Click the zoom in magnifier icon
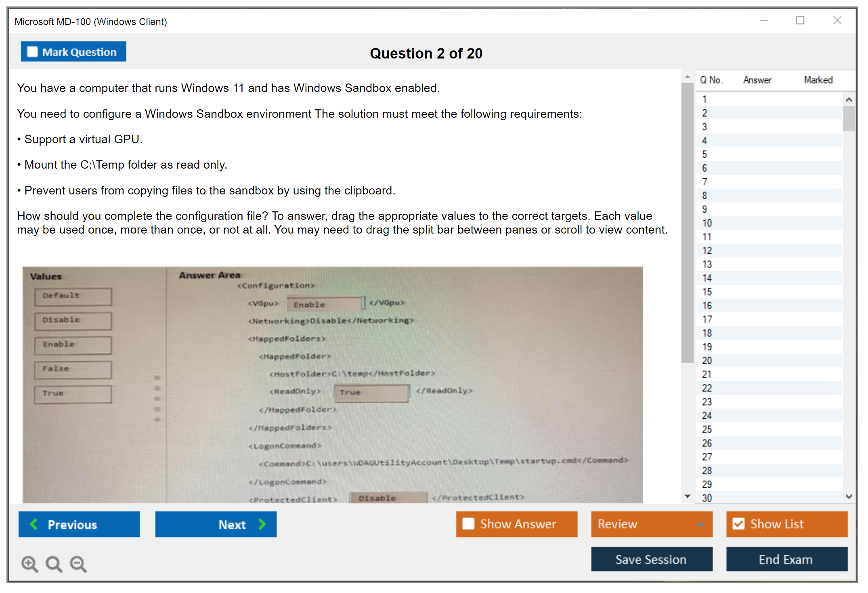Screen dimensions: 868x593 [x=29, y=564]
